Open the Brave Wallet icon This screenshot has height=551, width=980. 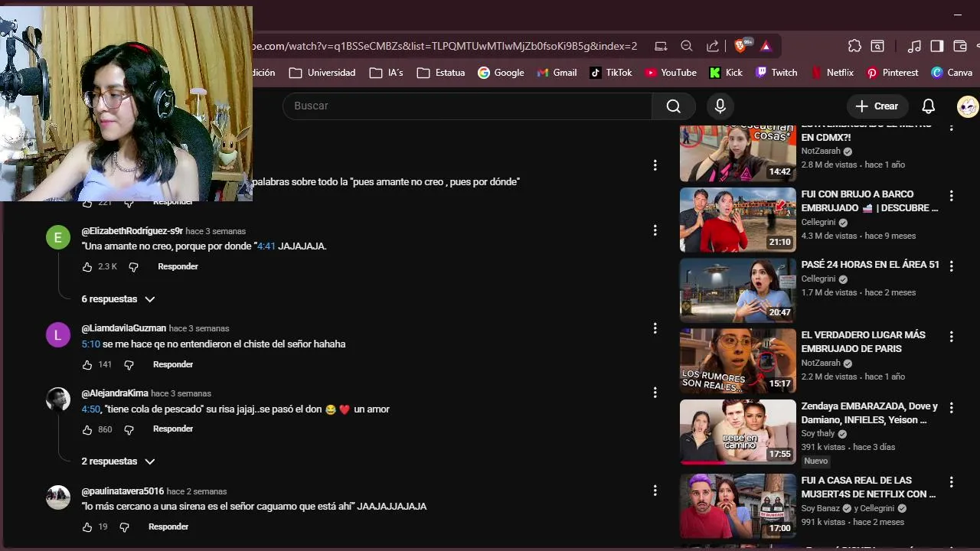(959, 46)
